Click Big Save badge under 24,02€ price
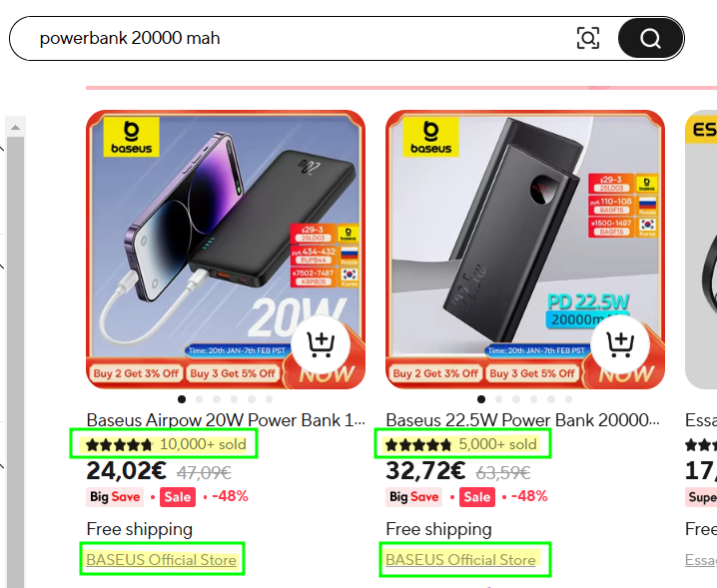This screenshot has height=588, width=717. 114,497
